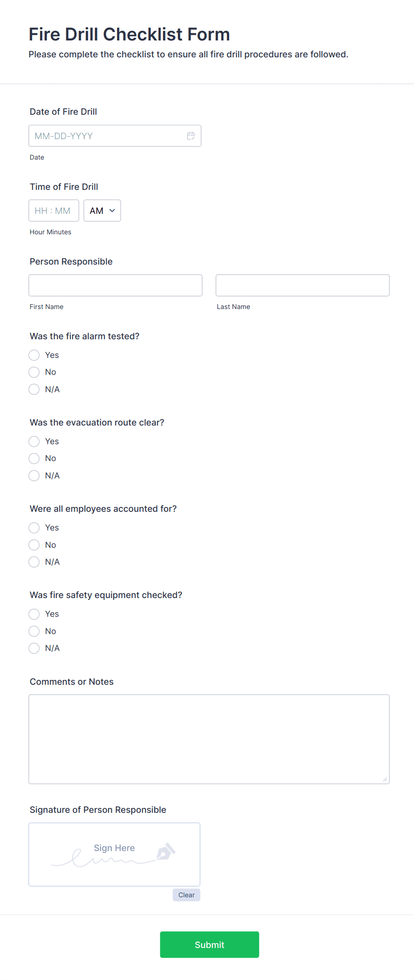Select Yes for fire safety equipment checked
The width and height of the screenshot is (414, 980).
[x=34, y=614]
